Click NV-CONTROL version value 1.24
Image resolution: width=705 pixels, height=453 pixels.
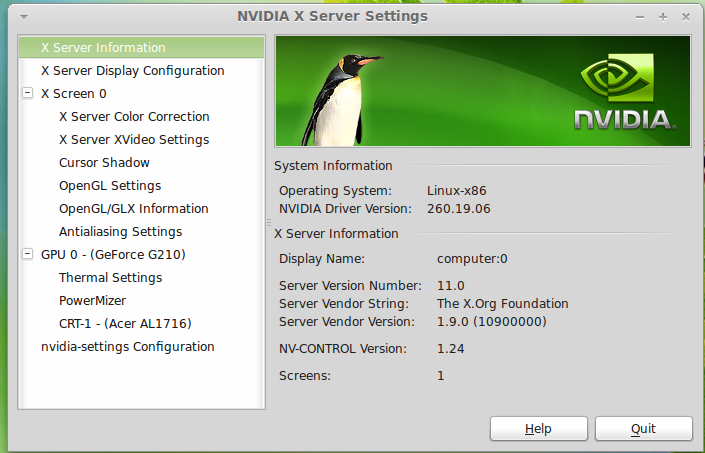tap(451, 349)
